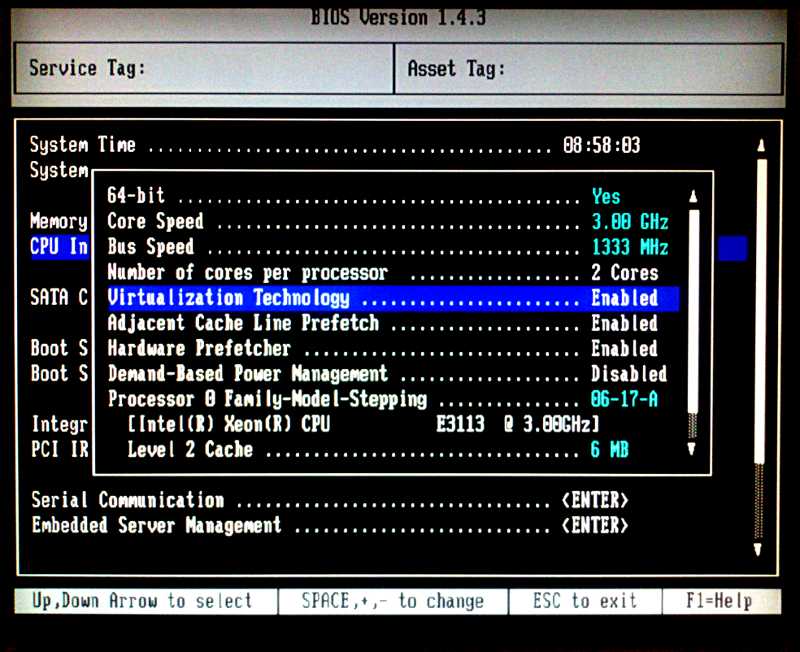Click the Service Tag field
Screen dimensions: 800x652
[204, 69]
